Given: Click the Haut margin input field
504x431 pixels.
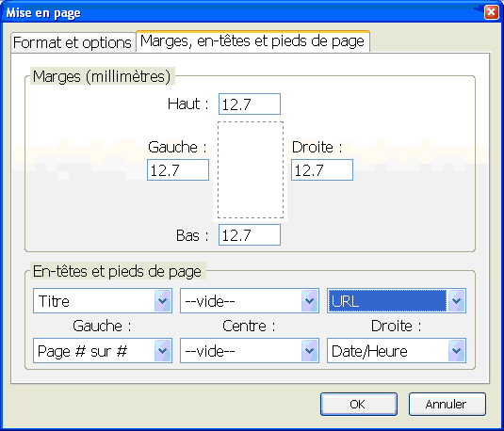Looking at the screenshot, I should 250,104.
